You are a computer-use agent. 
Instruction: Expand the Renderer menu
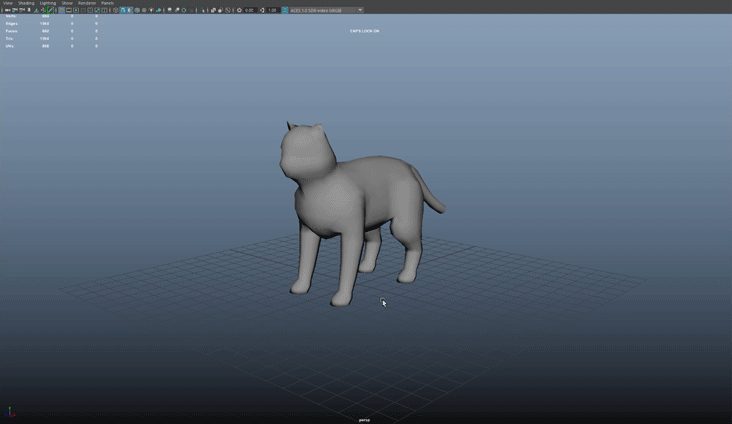point(87,3)
